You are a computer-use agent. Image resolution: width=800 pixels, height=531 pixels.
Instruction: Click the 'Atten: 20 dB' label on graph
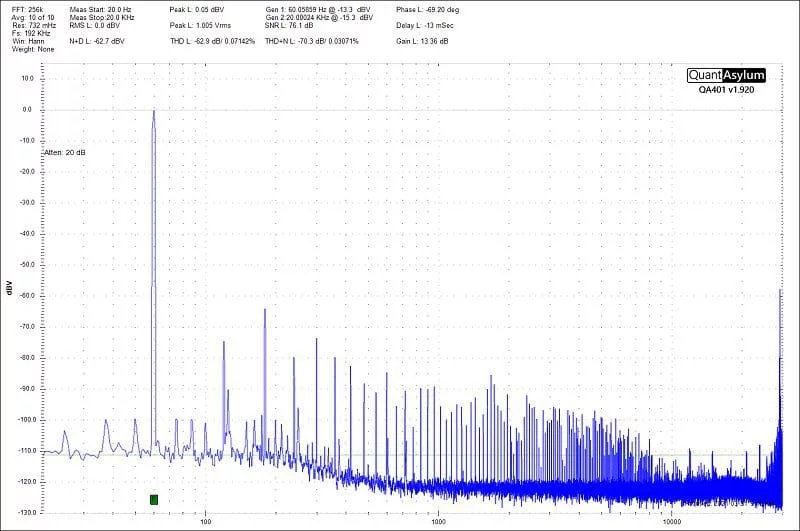tap(65, 153)
